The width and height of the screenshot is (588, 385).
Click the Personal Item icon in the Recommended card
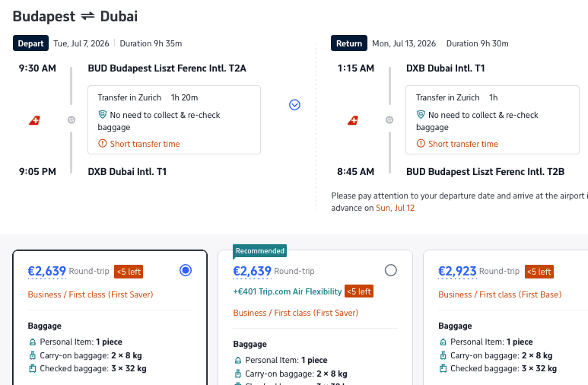pos(238,360)
